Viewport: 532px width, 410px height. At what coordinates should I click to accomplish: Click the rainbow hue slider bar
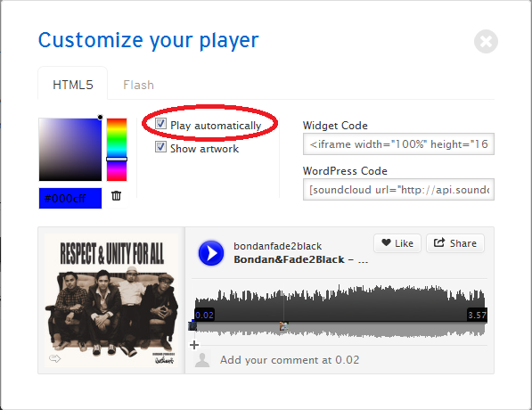pos(117,150)
